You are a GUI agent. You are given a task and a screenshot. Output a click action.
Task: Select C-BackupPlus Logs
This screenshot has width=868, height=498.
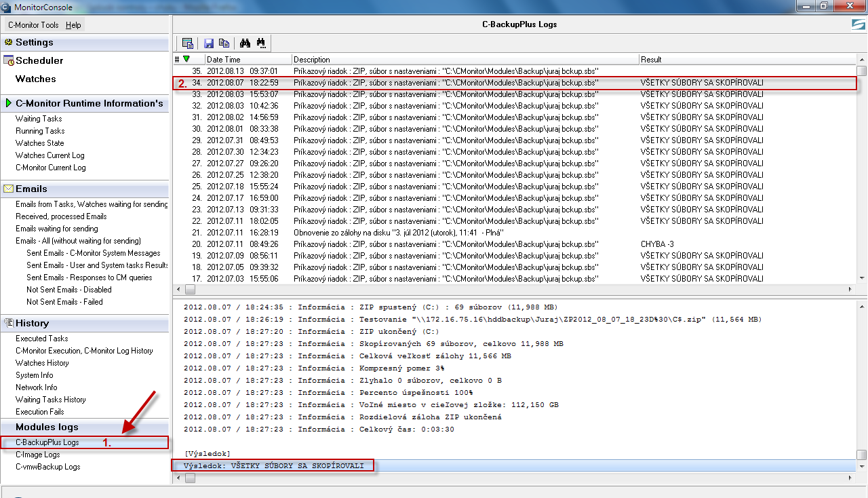point(47,442)
